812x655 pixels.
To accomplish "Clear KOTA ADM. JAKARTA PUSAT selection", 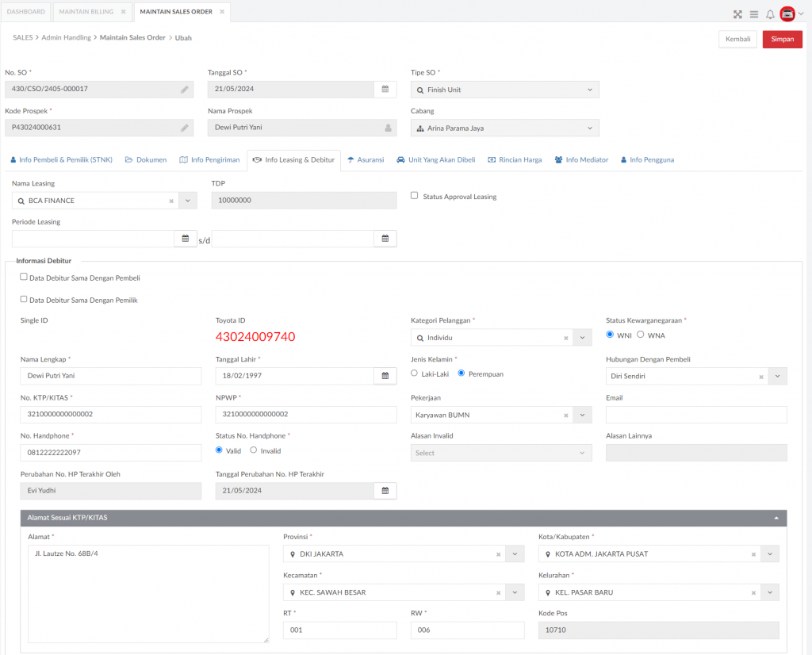I will coord(753,554).
